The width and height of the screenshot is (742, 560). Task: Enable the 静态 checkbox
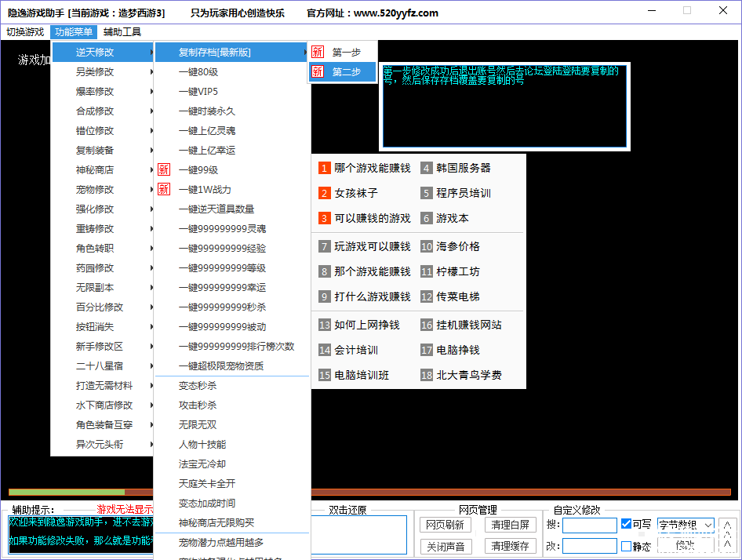[626, 546]
